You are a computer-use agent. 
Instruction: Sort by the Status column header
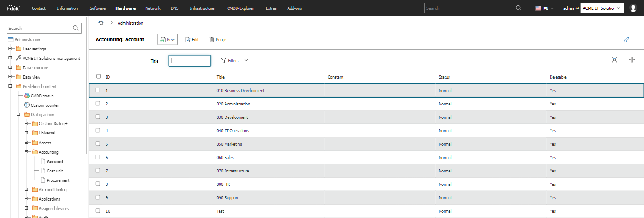pos(444,77)
